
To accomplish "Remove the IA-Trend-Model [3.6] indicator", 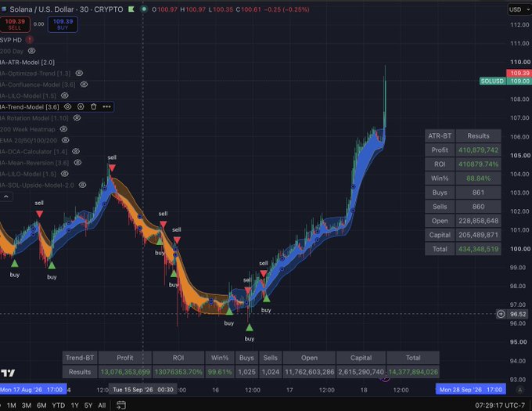I will (94, 106).
